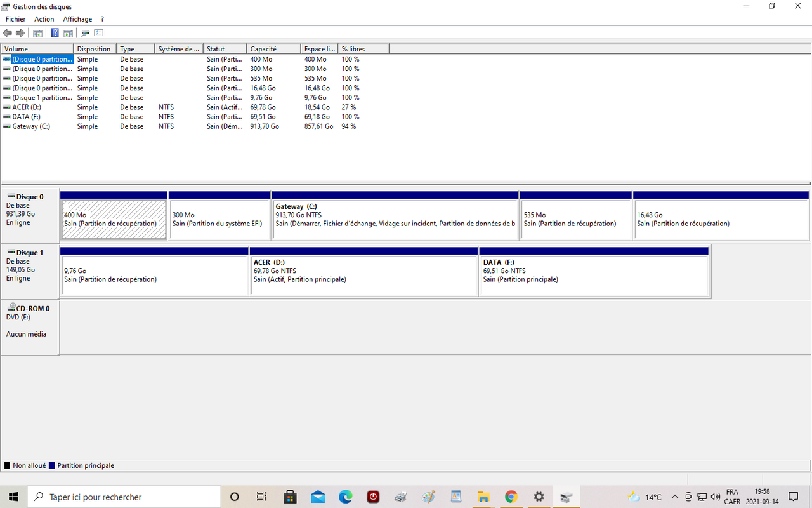Viewport: 812px width, 508px height.
Task: Click the Forward arrow toolbar icon
Action: (20, 33)
